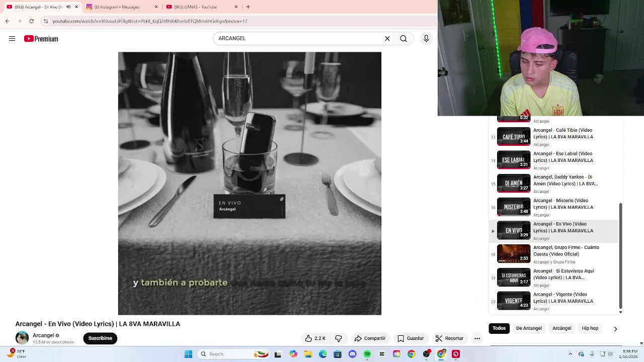Click the video player to pause

250,184
